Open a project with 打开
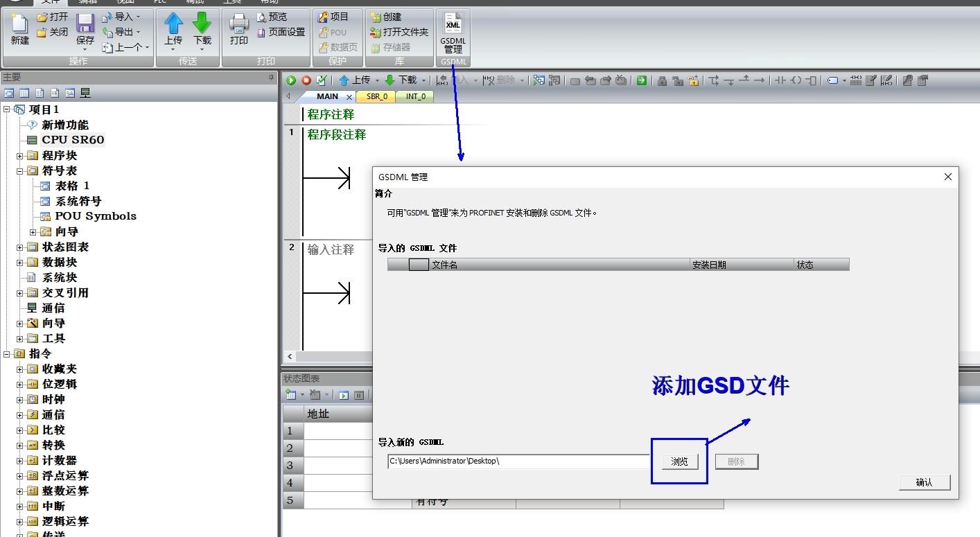This screenshot has height=537, width=980. click(x=52, y=17)
